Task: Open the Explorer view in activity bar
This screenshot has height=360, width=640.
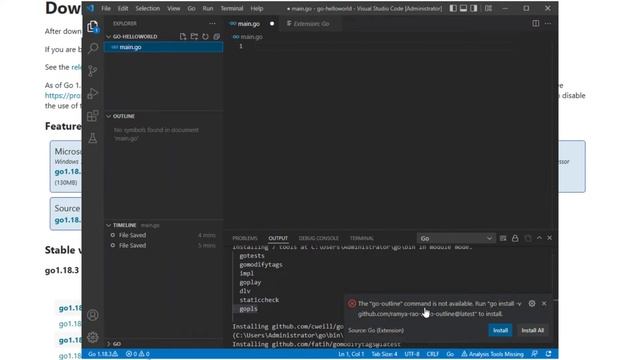Action: (93, 27)
